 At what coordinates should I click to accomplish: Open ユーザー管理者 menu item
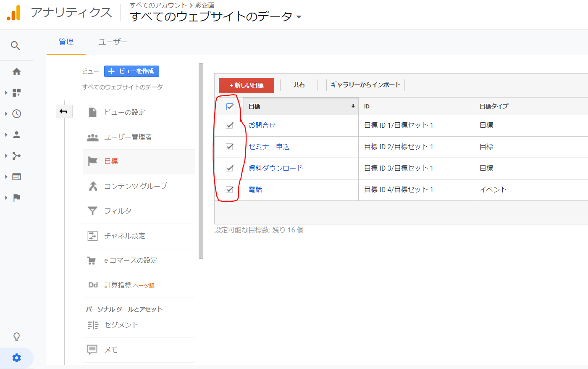[139, 137]
